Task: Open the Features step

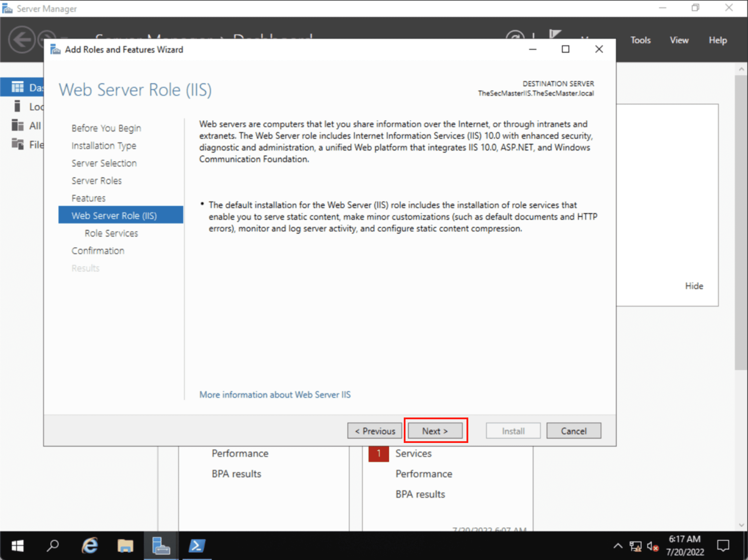Action: (x=89, y=198)
